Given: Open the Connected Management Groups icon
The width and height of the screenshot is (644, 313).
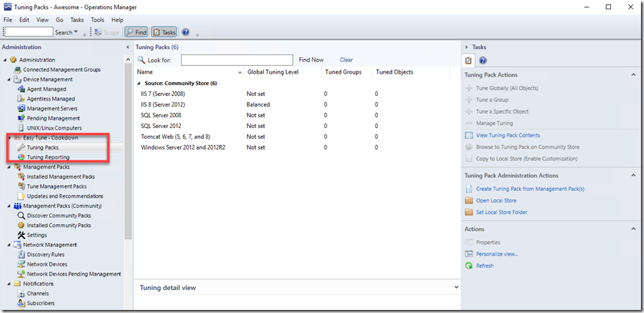Looking at the screenshot, I should point(17,70).
